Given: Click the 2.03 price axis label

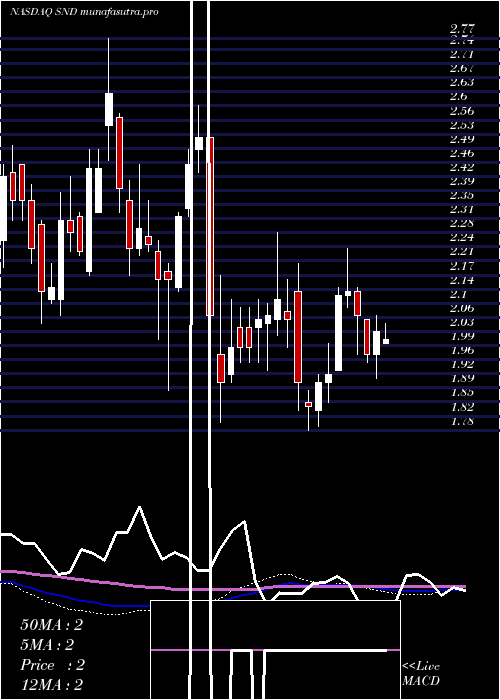Looking at the screenshot, I should click(x=462, y=323).
